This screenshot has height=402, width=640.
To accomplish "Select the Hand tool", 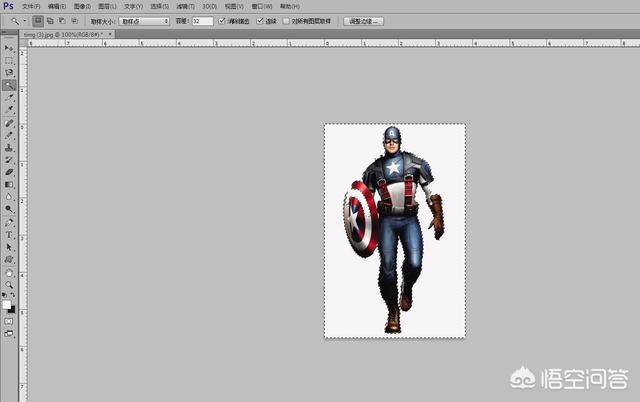I will pyautogui.click(x=9, y=273).
